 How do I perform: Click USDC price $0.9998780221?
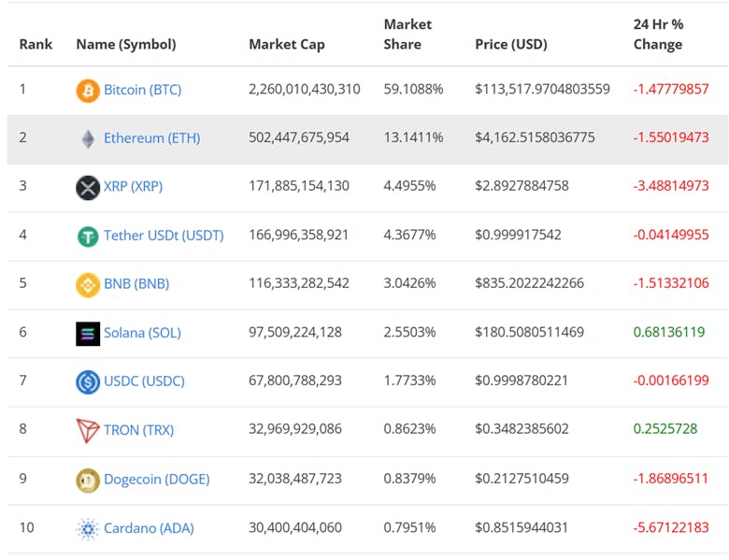tap(522, 381)
